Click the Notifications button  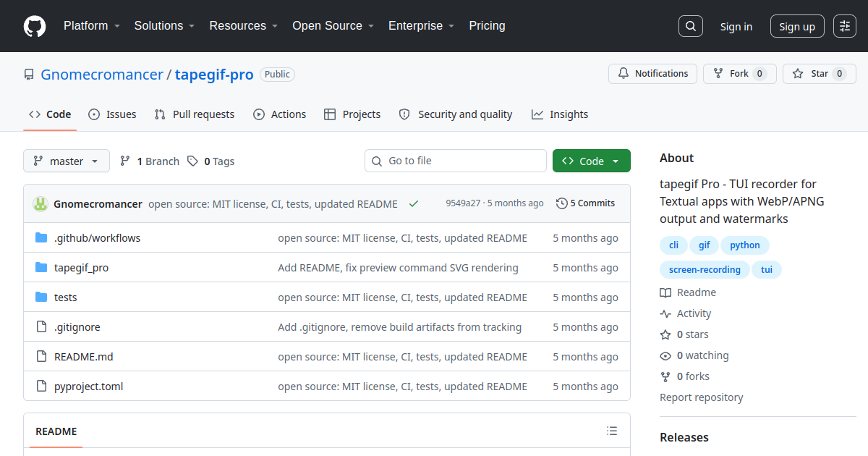tap(653, 74)
